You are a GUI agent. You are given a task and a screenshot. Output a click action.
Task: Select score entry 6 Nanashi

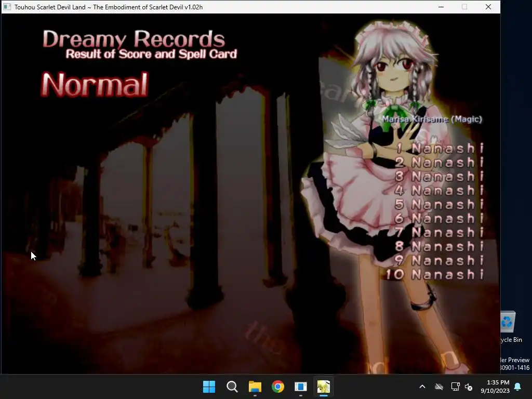pos(440,219)
